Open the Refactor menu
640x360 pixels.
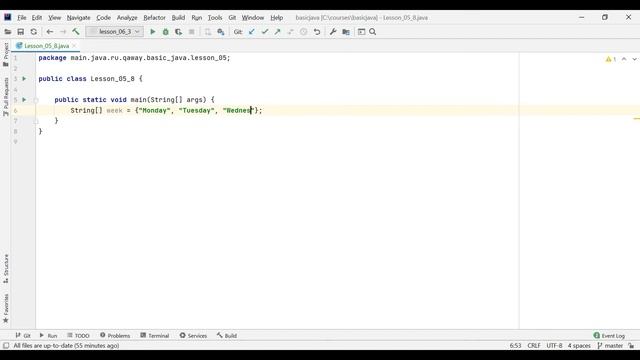[154, 18]
